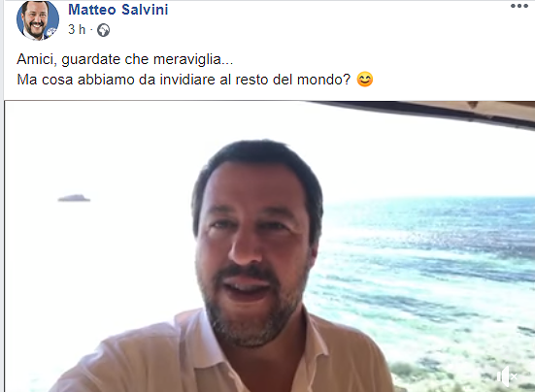Click the dot separator beside the timestamp

[91, 30]
